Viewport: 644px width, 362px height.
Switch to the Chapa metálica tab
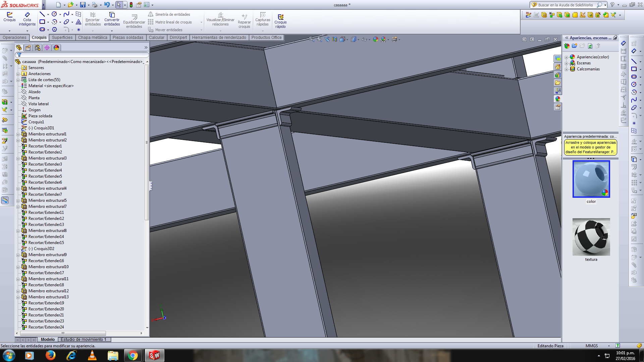pos(93,38)
